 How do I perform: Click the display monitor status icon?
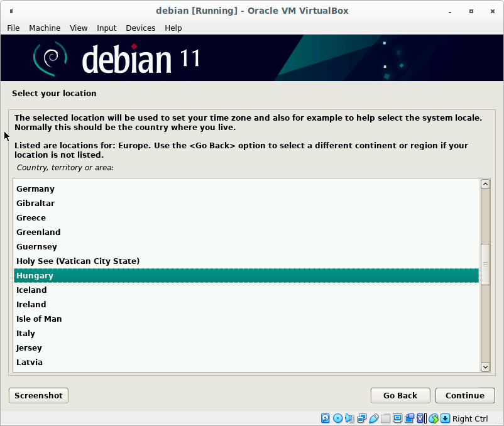tap(397, 418)
